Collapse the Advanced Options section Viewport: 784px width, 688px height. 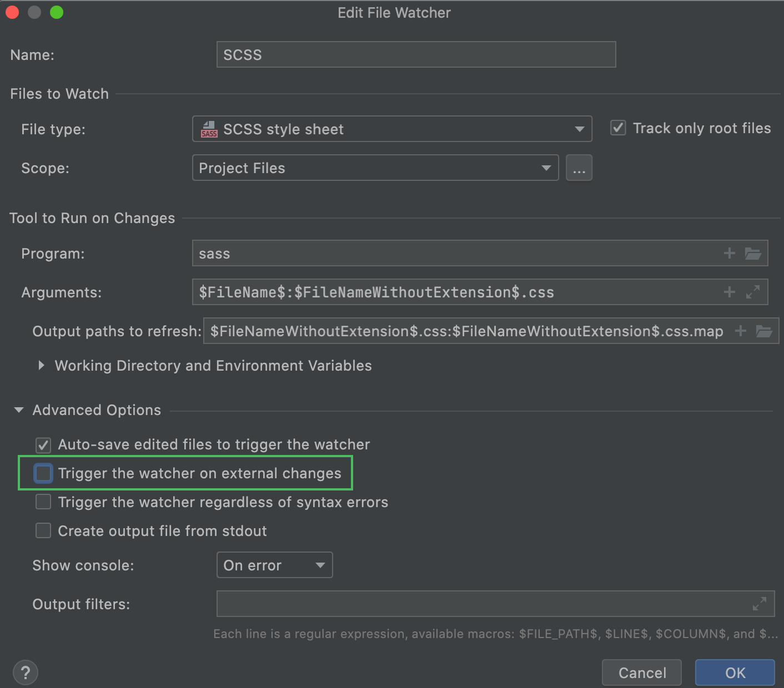coord(18,409)
